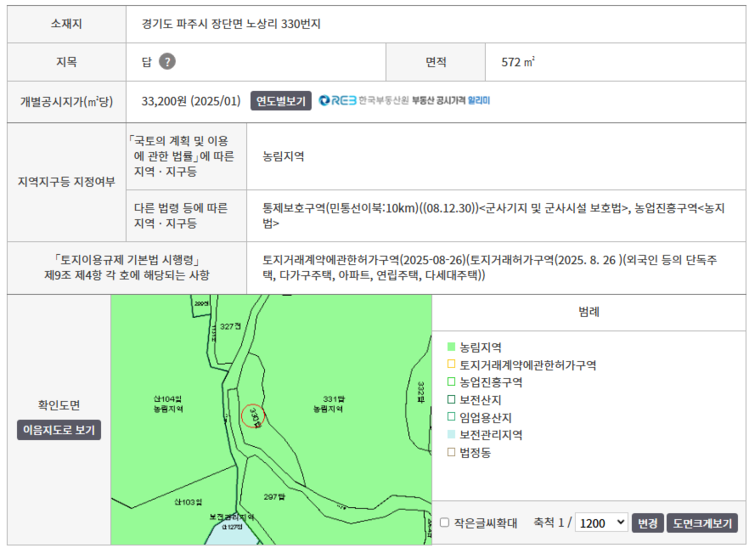Open the 지목 question mark help icon
Viewport: 749px width, 548px height.
pos(167,62)
